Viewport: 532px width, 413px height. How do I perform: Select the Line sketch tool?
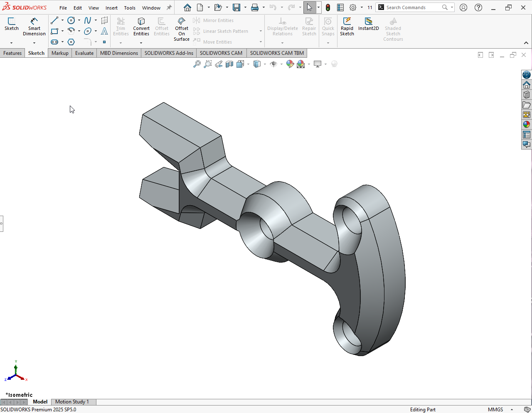pyautogui.click(x=54, y=20)
